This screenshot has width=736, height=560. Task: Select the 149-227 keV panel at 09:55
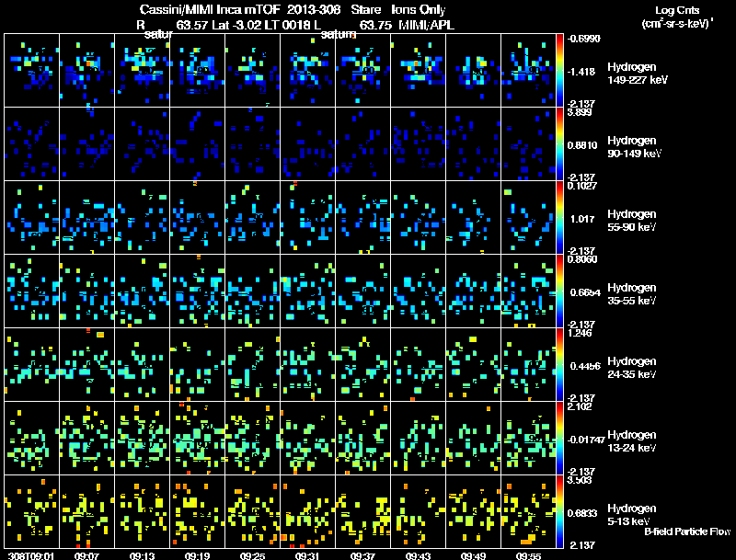tap(528, 71)
